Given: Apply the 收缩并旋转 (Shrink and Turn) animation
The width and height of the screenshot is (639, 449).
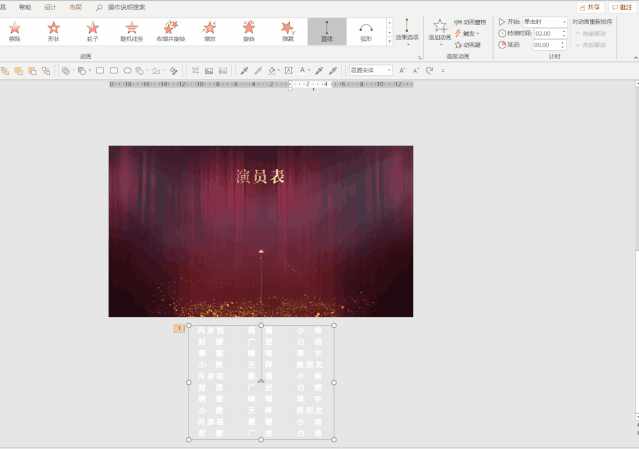Looking at the screenshot, I should click(171, 31).
